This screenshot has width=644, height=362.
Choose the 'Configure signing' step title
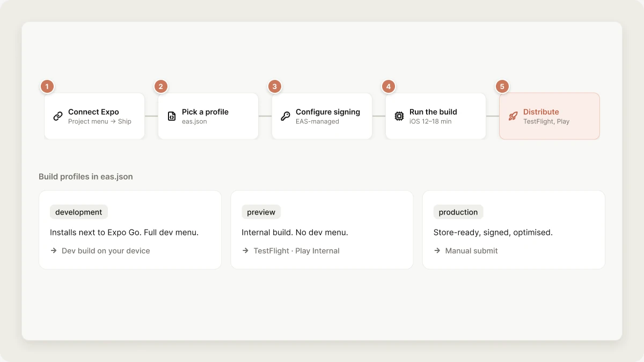click(328, 112)
